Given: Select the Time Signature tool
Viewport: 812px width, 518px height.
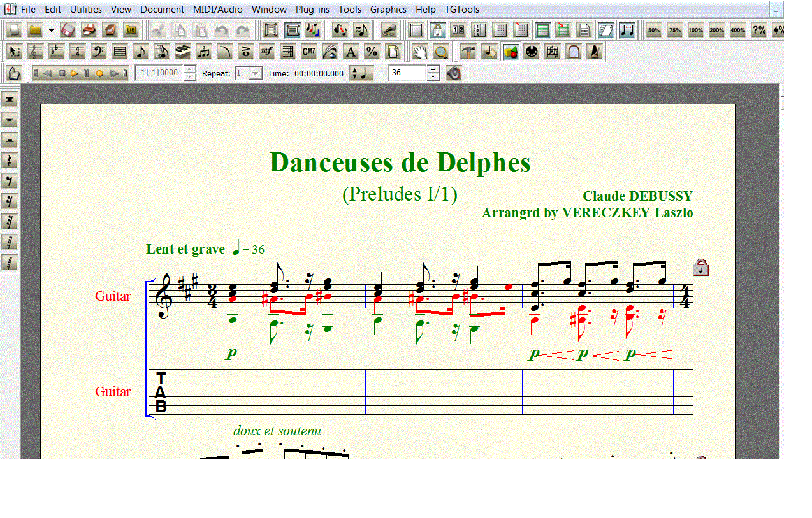Looking at the screenshot, I should click(78, 52).
